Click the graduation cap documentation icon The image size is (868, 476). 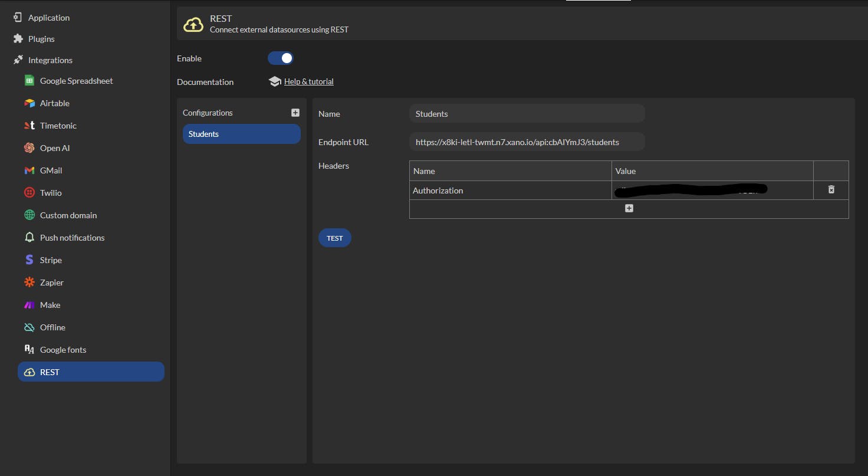click(275, 82)
